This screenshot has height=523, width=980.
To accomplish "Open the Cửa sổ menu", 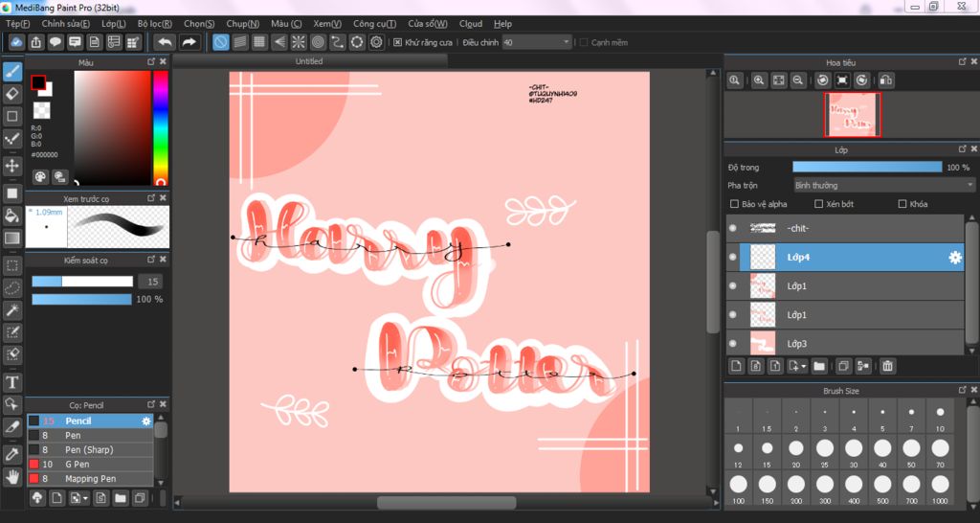I will [428, 24].
